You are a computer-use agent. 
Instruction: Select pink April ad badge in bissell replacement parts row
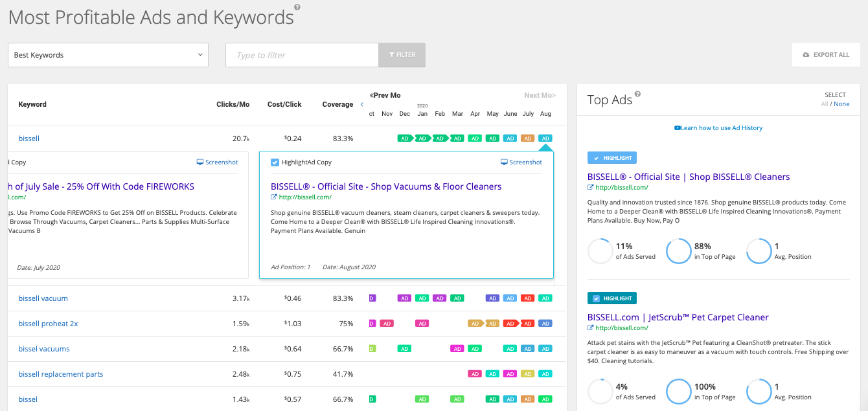[475, 374]
